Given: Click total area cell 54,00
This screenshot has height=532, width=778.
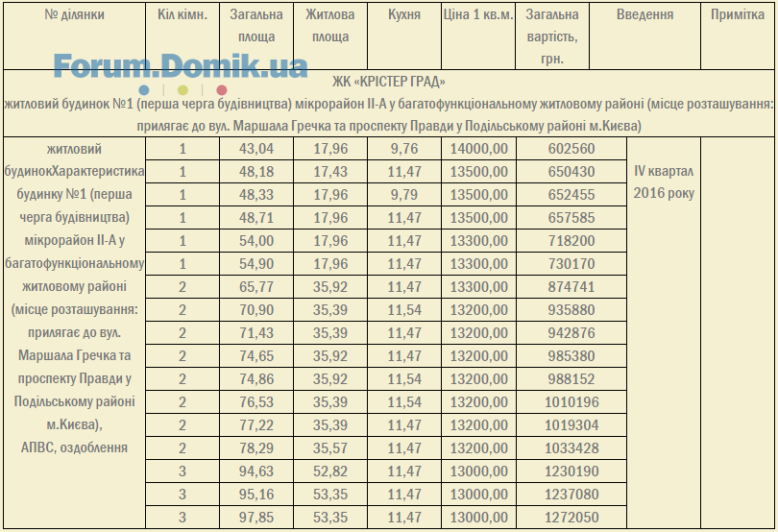Looking at the screenshot, I should [256, 241].
